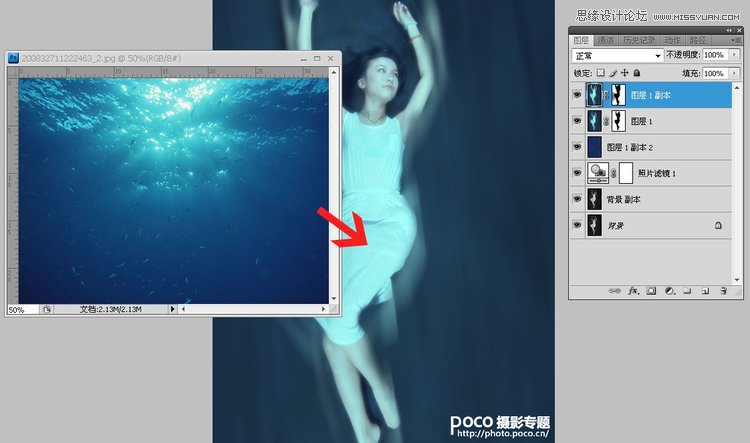Select the 照片滤镜 1 mask thumbnail
This screenshot has width=750, height=443.
[626, 173]
